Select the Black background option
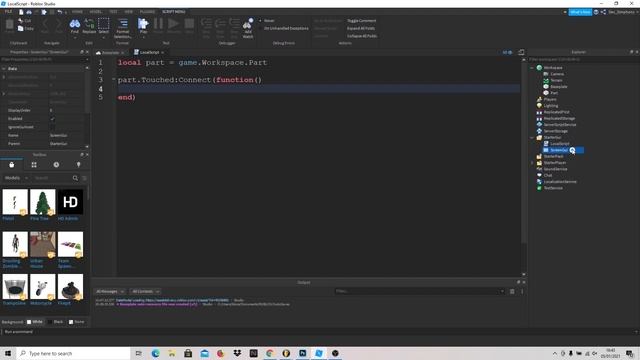The height and width of the screenshot is (360, 640). pos(56,322)
